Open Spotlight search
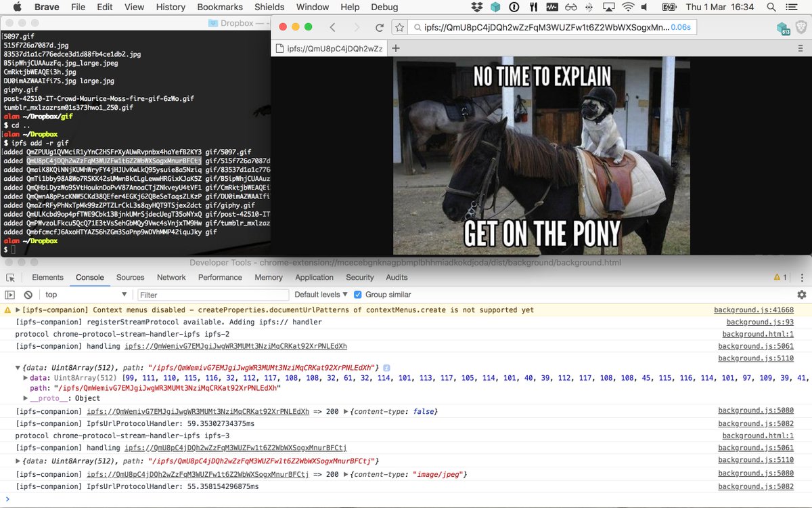812x508 pixels. 771,7
